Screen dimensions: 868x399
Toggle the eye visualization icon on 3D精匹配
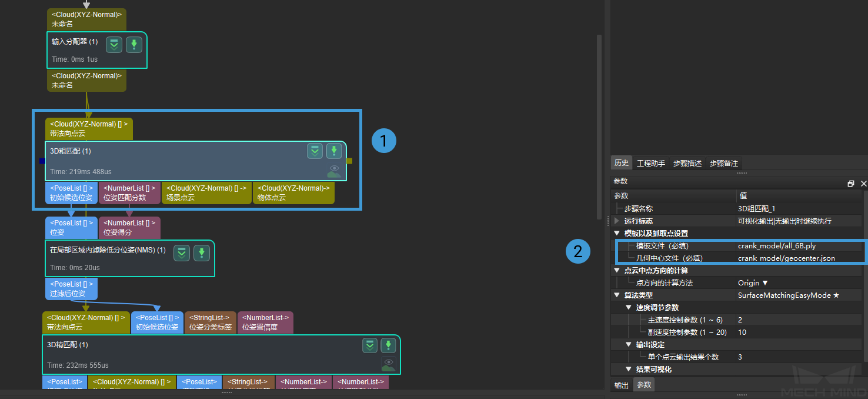coord(388,364)
